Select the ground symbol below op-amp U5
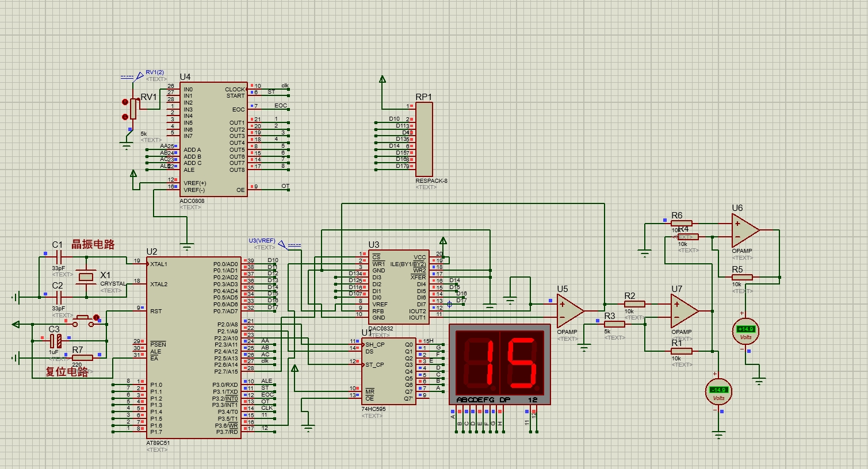This screenshot has width=868, height=469. [x=584, y=347]
